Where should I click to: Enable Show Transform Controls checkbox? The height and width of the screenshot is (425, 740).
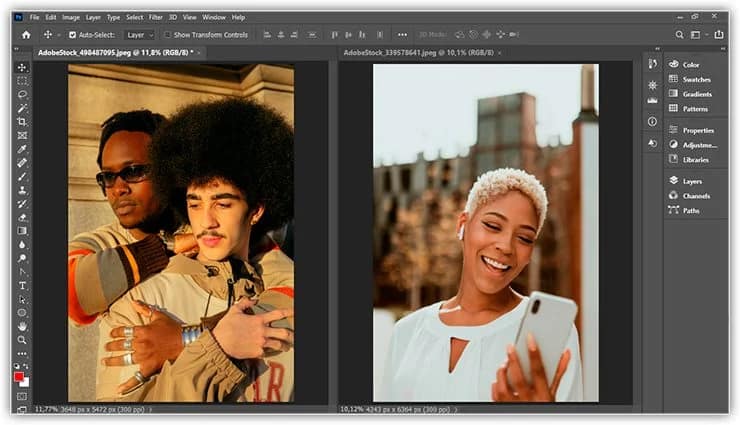[167, 35]
